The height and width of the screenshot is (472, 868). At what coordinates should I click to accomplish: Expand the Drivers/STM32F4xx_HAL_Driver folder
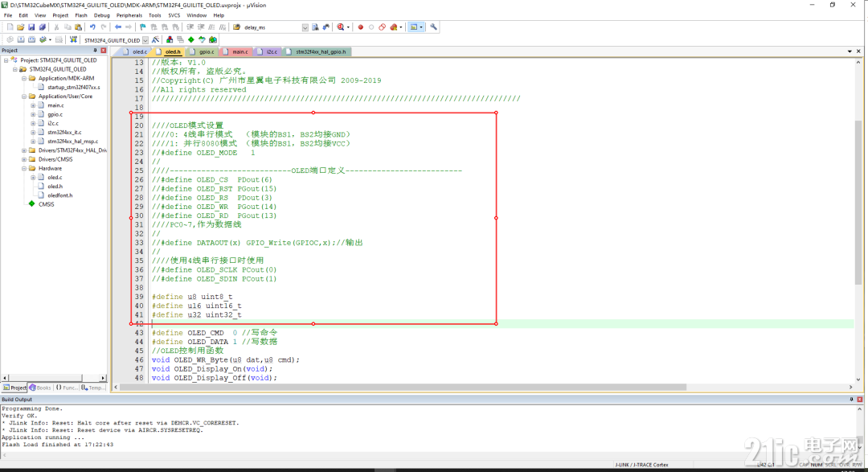click(24, 150)
